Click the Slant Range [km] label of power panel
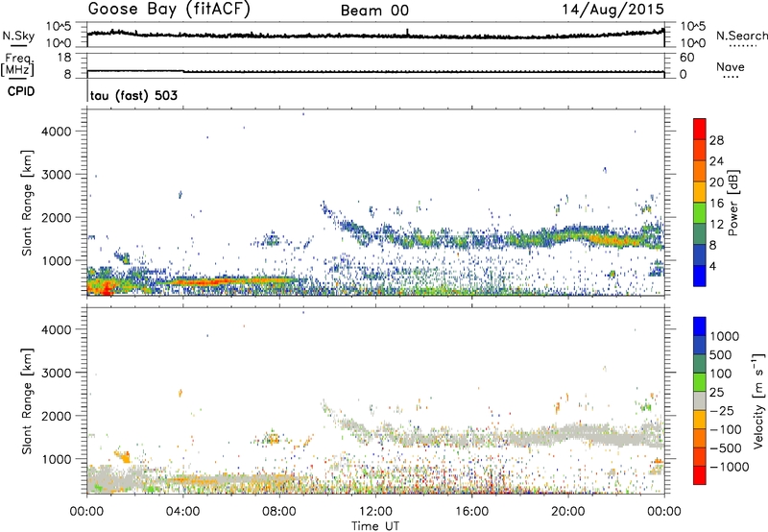This screenshot has height=532, width=768. click(27, 203)
